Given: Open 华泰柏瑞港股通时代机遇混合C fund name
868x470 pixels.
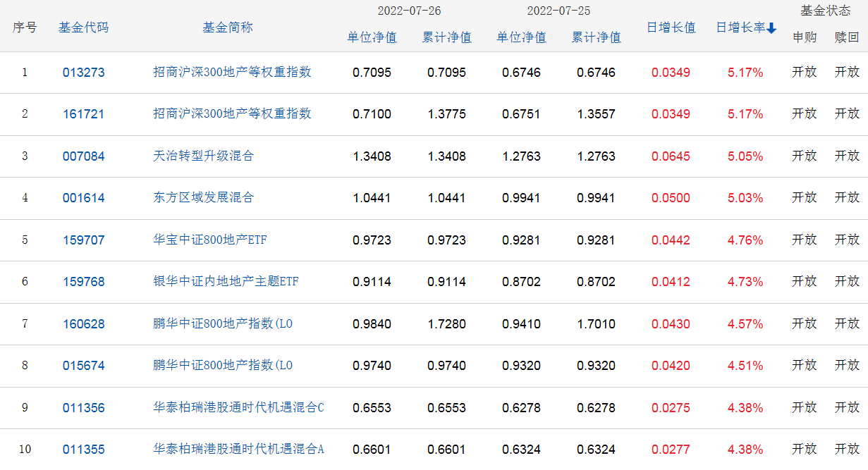Looking at the screenshot, I should click(238, 407).
